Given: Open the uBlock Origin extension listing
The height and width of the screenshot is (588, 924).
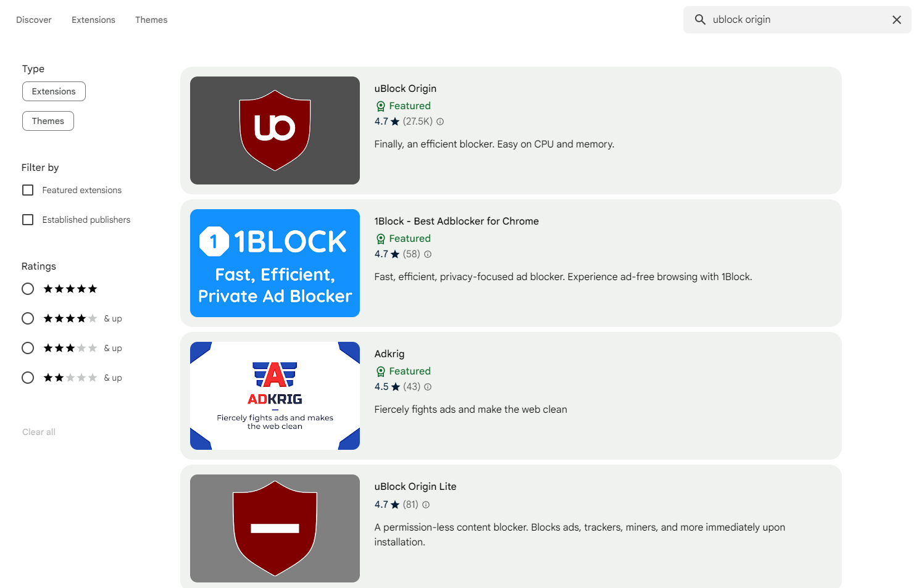Looking at the screenshot, I should tap(405, 88).
